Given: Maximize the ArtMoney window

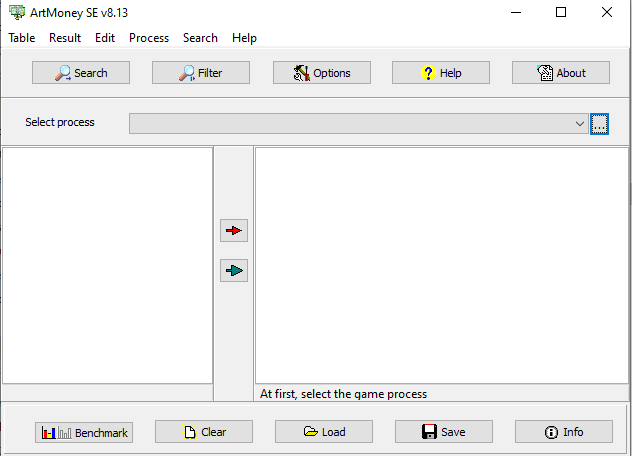Looking at the screenshot, I should click(x=561, y=12).
